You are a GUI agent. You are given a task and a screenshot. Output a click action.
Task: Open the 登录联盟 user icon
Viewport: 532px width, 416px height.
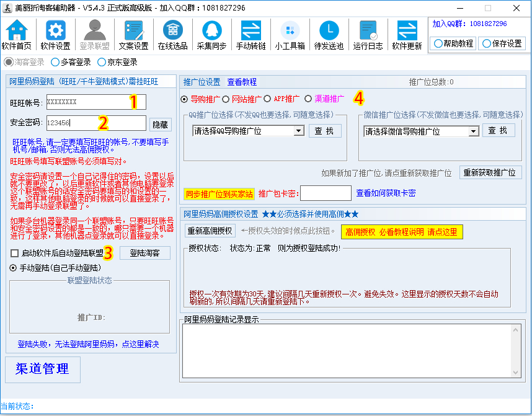(94, 35)
